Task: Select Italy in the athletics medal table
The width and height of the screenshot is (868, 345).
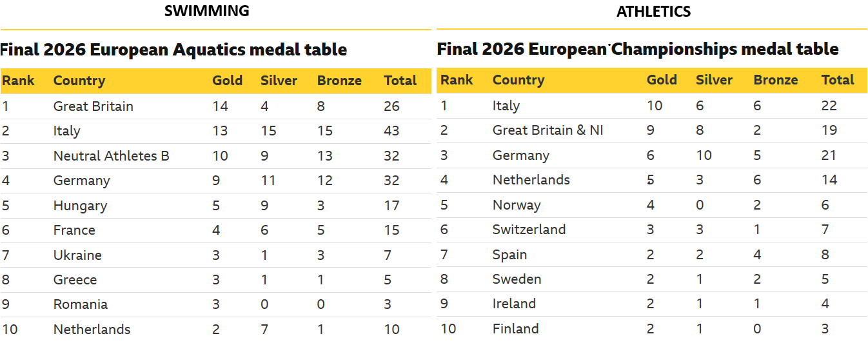Action: [506, 106]
